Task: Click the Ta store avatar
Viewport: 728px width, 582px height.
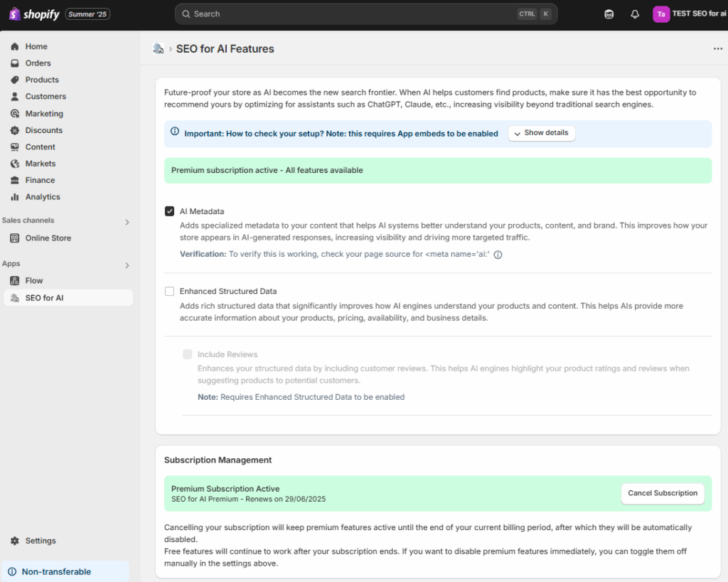Action: tap(661, 14)
